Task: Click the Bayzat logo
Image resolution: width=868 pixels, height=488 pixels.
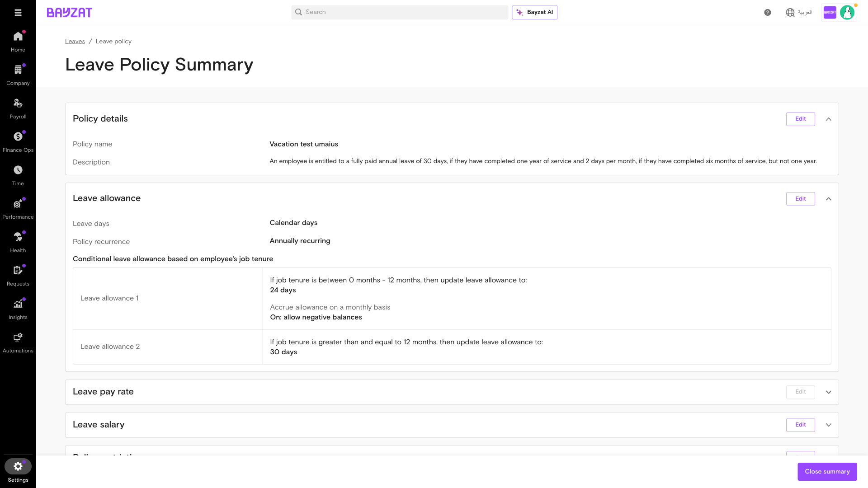Action: coord(70,13)
